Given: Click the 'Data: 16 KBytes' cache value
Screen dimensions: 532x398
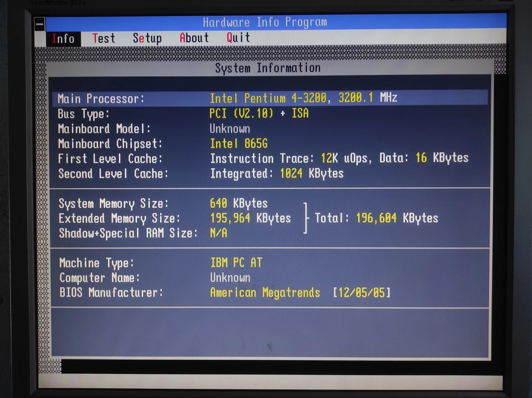Looking at the screenshot, I should (x=424, y=158).
